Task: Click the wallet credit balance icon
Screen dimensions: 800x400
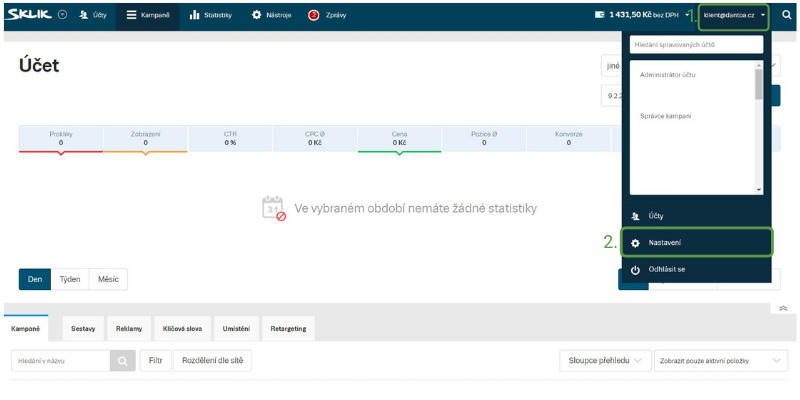Action: 600,15
